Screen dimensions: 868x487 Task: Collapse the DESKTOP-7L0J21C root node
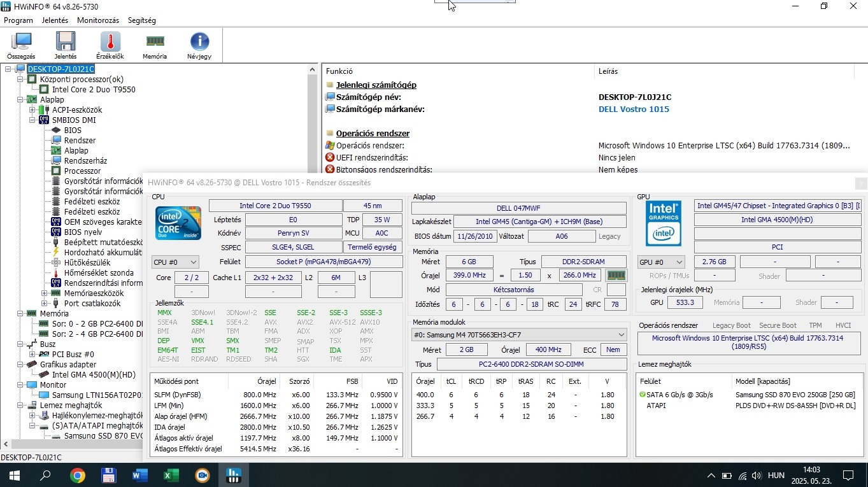tap(8, 69)
